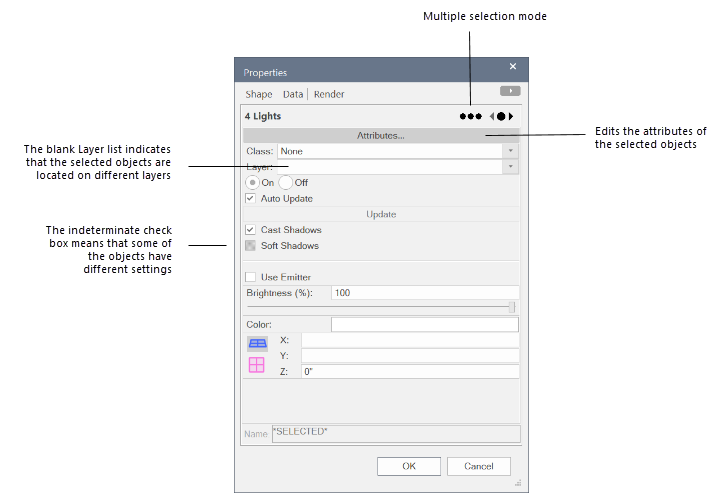Image resolution: width=723 pixels, height=498 pixels.
Task: Open the palette menu arrow button at top right
Action: (509, 92)
